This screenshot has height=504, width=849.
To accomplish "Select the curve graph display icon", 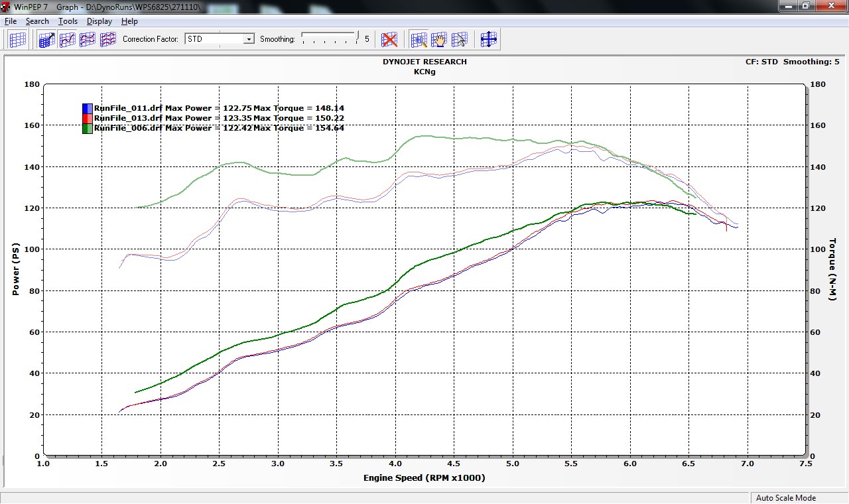I will click(x=66, y=39).
